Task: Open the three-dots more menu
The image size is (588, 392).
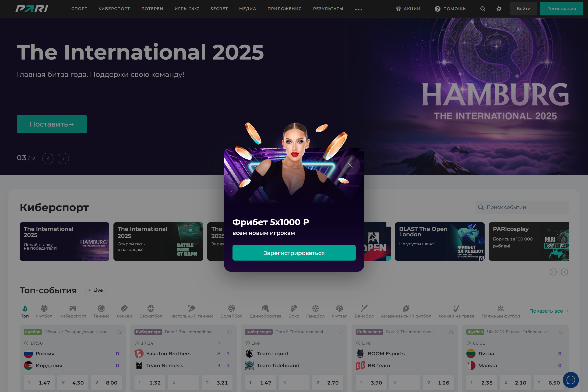Action: coord(358,10)
